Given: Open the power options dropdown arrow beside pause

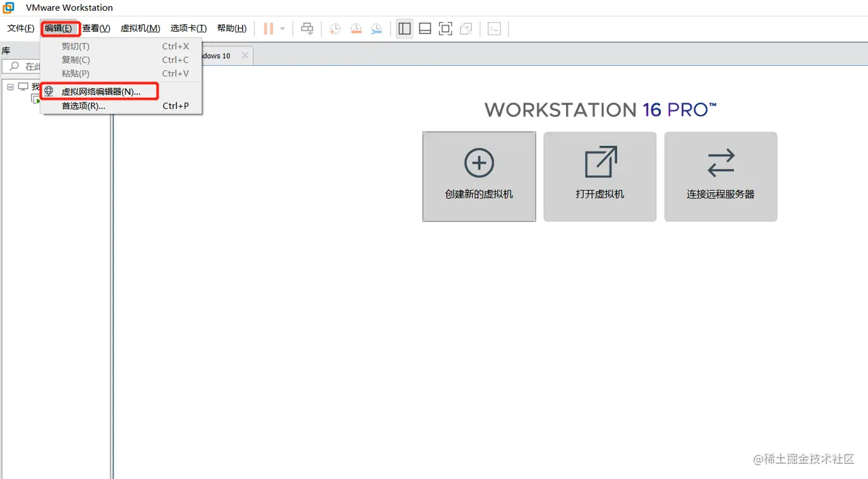Looking at the screenshot, I should pyautogui.click(x=282, y=28).
